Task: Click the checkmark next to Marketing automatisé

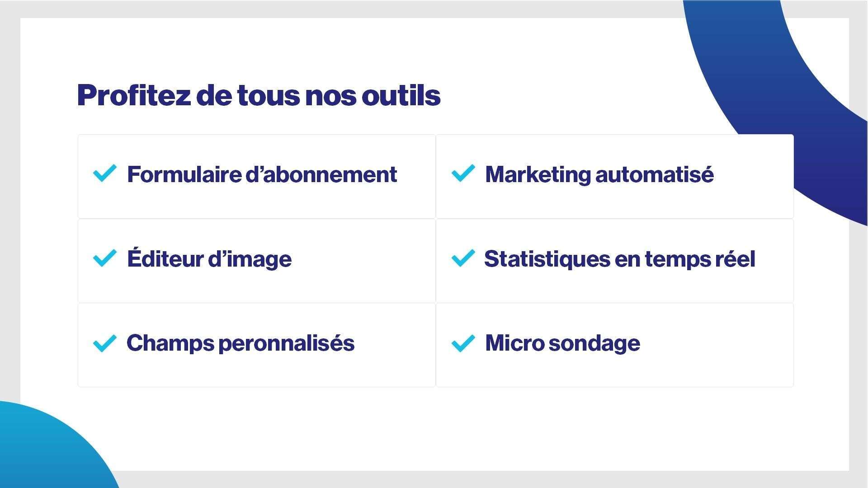Action: tap(463, 174)
